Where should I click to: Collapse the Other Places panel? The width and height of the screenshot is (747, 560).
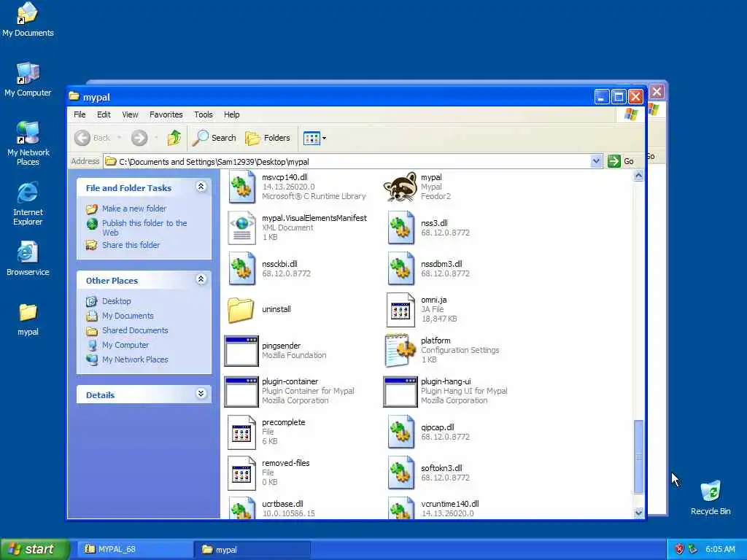pos(201,279)
